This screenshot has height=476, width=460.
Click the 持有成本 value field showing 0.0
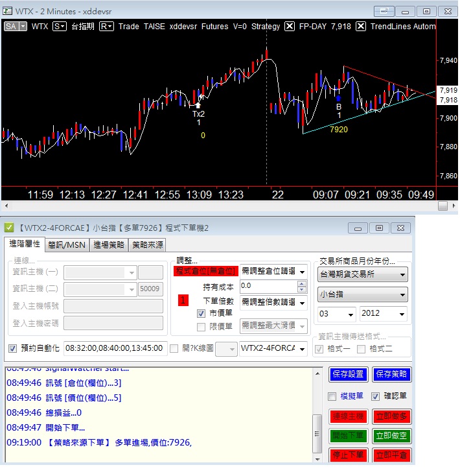[269, 286]
